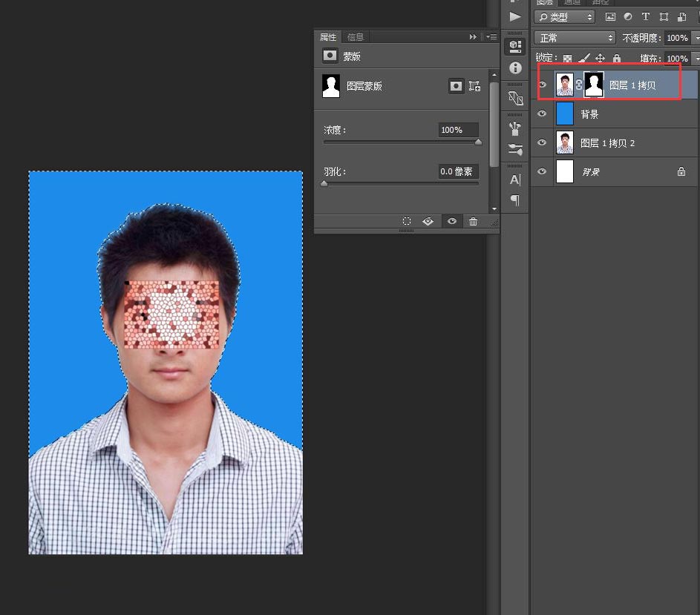Image resolution: width=700 pixels, height=615 pixels.
Task: Switch to the 属性 tab
Action: [x=327, y=37]
